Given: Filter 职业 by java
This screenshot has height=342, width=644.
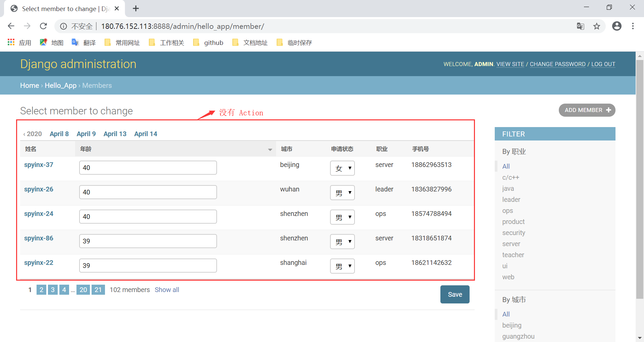Looking at the screenshot, I should tap(508, 188).
